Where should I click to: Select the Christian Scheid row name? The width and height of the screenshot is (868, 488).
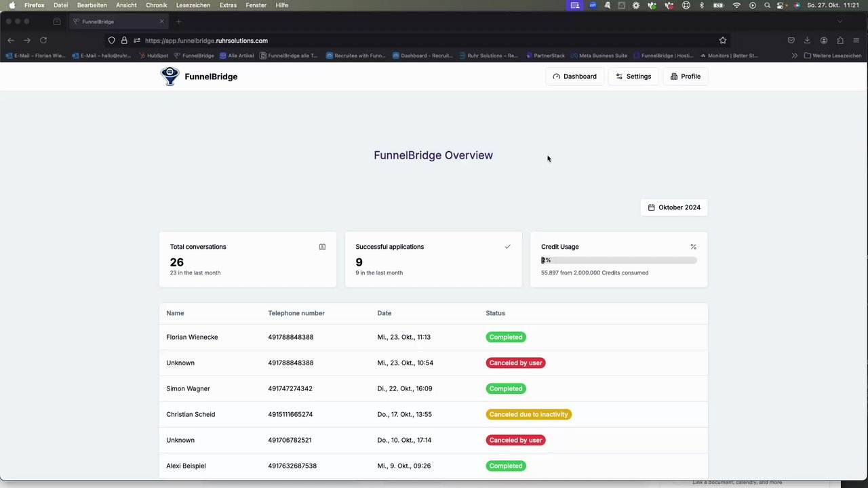[191, 414]
